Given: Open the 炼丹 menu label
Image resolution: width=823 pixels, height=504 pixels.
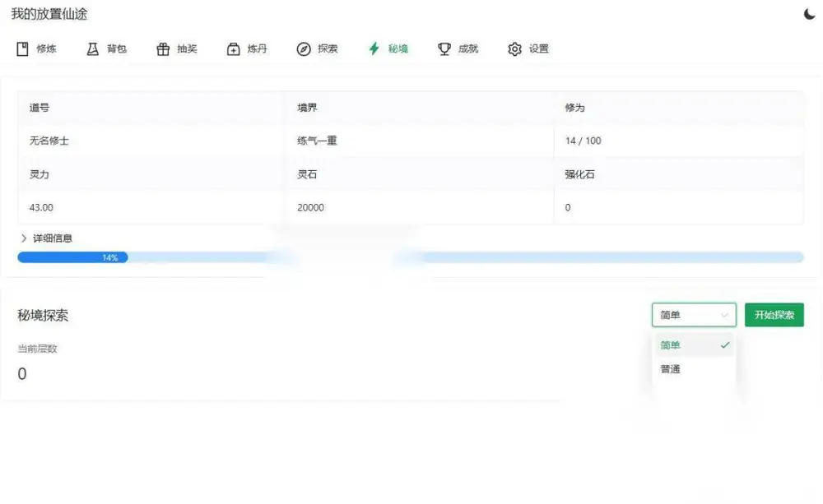Looking at the screenshot, I should click(x=257, y=49).
